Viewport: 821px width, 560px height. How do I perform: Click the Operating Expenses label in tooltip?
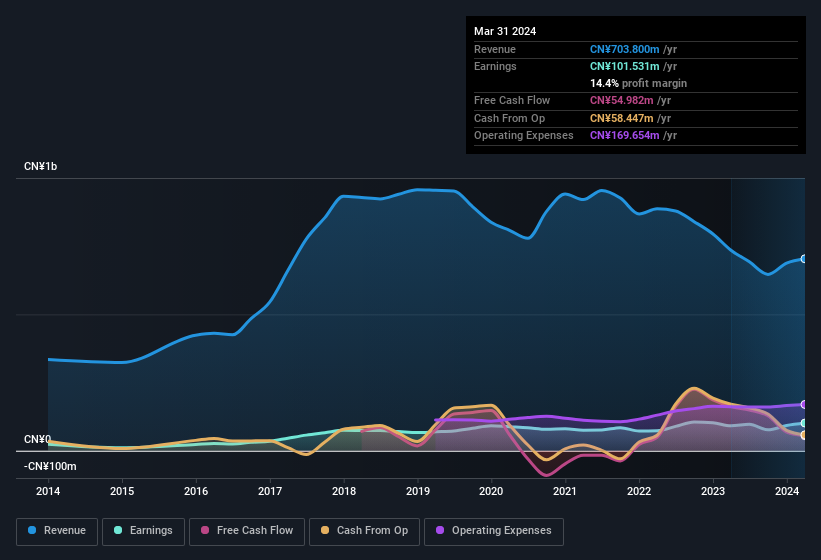pos(524,136)
